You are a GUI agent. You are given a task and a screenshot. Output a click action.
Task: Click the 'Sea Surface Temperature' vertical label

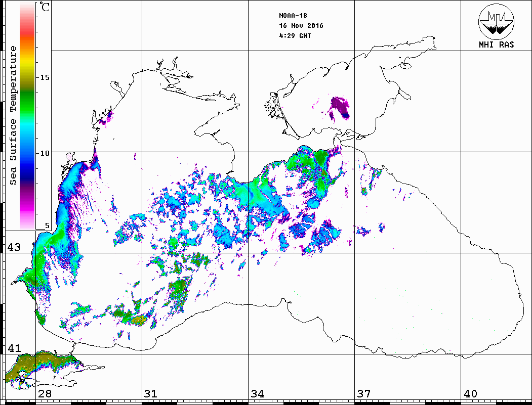click(13, 115)
